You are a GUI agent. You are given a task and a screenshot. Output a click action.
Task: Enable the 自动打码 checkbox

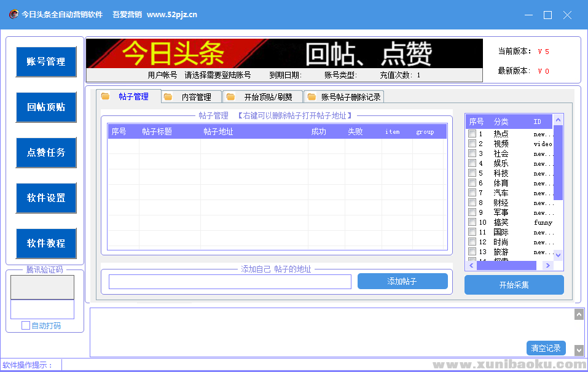point(26,325)
